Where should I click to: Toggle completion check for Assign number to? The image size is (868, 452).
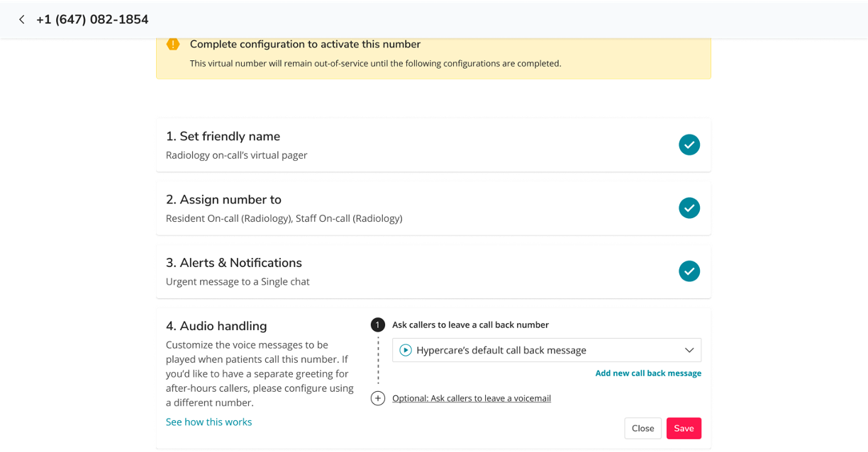[689, 208]
